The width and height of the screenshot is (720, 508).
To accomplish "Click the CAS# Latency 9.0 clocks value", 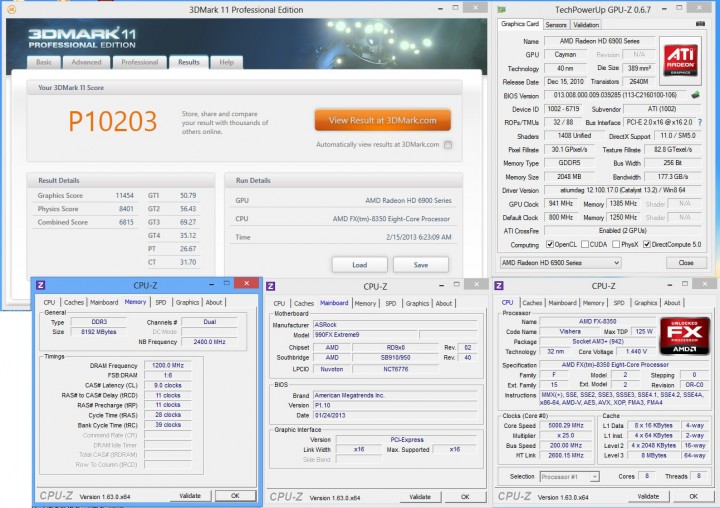I will (x=168, y=385).
